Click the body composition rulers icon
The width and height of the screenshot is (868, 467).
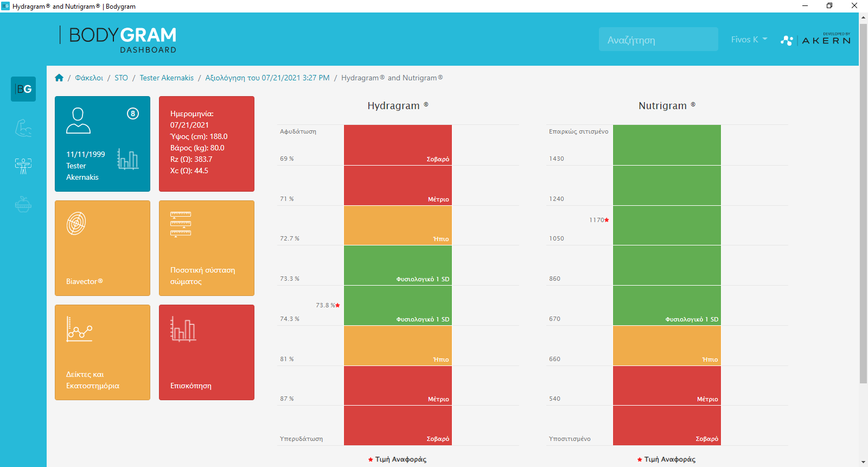pyautogui.click(x=181, y=224)
